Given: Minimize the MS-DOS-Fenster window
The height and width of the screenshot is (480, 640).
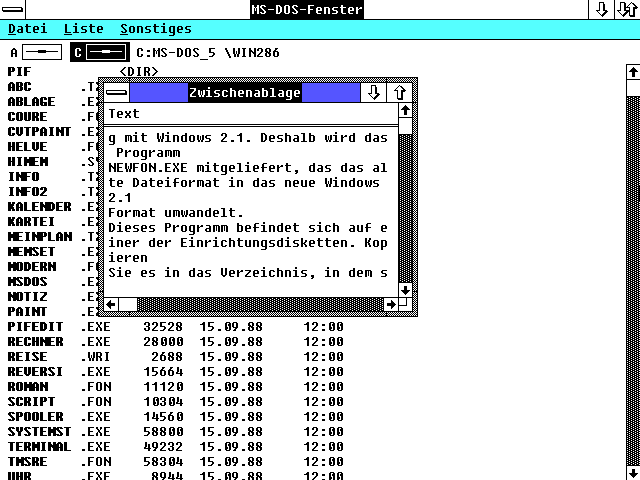Looking at the screenshot, I should [x=602, y=9].
